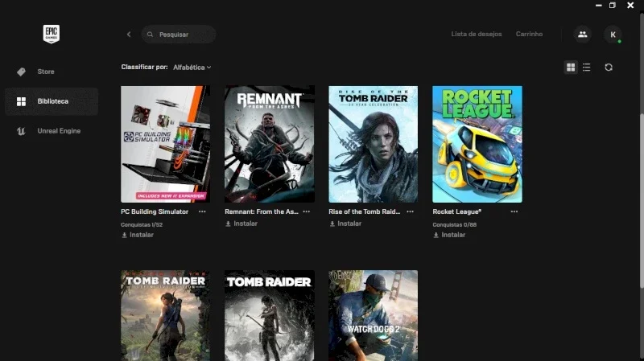The height and width of the screenshot is (361, 644).
Task: Select Biblioteca in the sidebar
Action: (52, 101)
